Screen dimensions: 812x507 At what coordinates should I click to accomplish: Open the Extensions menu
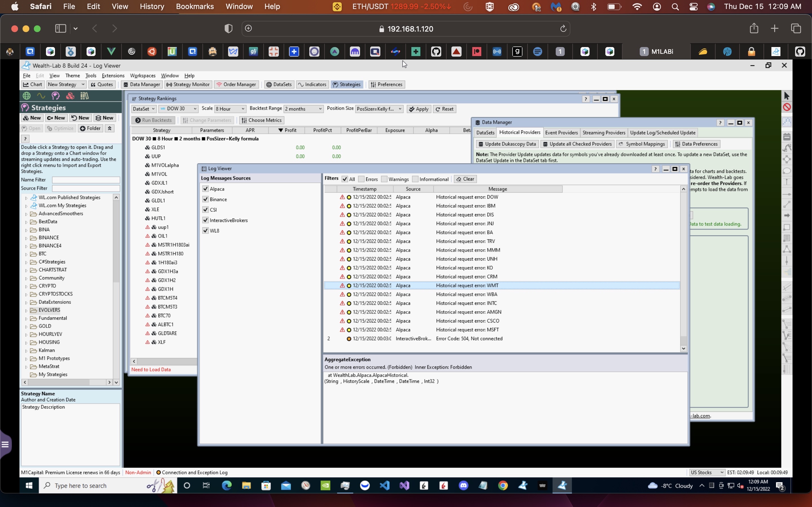click(x=113, y=75)
